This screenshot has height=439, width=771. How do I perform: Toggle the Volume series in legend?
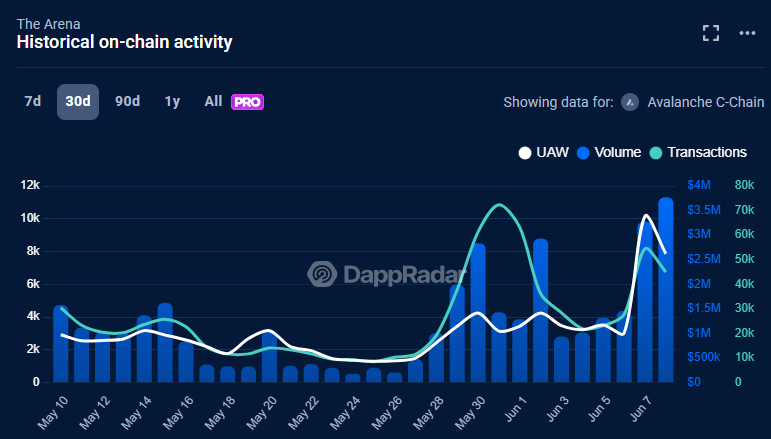click(x=609, y=152)
